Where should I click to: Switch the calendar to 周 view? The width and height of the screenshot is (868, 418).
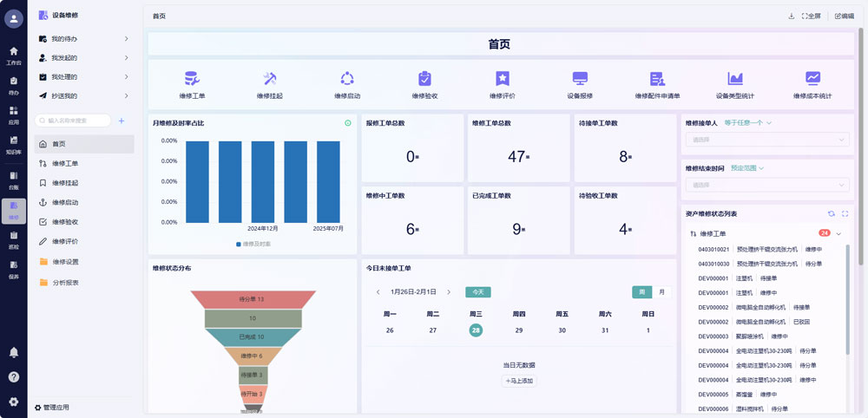[x=642, y=292]
